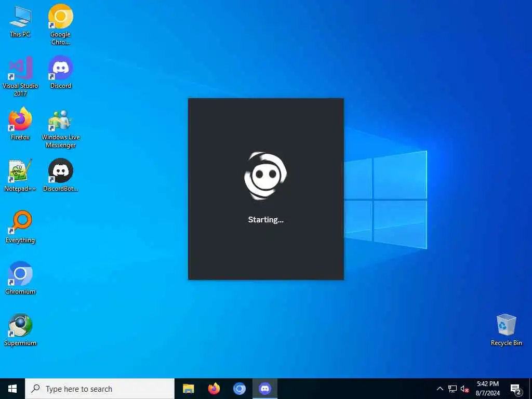The width and height of the screenshot is (532, 399).
Task: Open Chromium from the taskbar
Action: (x=240, y=389)
